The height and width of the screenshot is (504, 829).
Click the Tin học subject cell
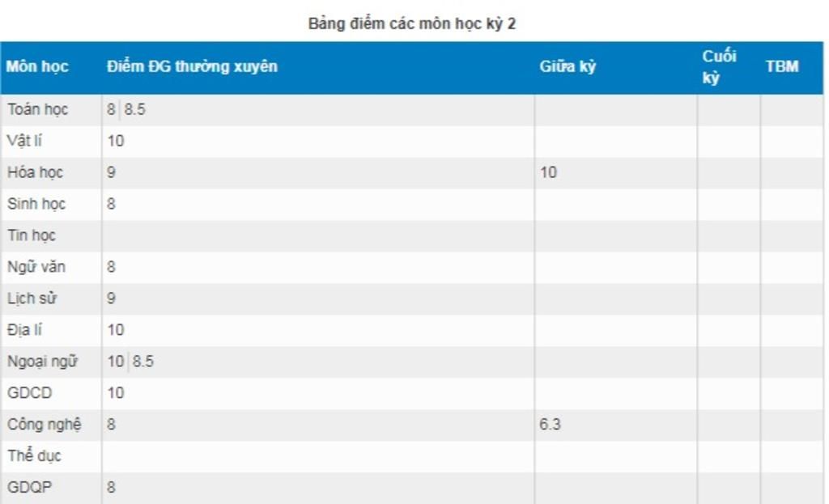pyautogui.click(x=32, y=235)
